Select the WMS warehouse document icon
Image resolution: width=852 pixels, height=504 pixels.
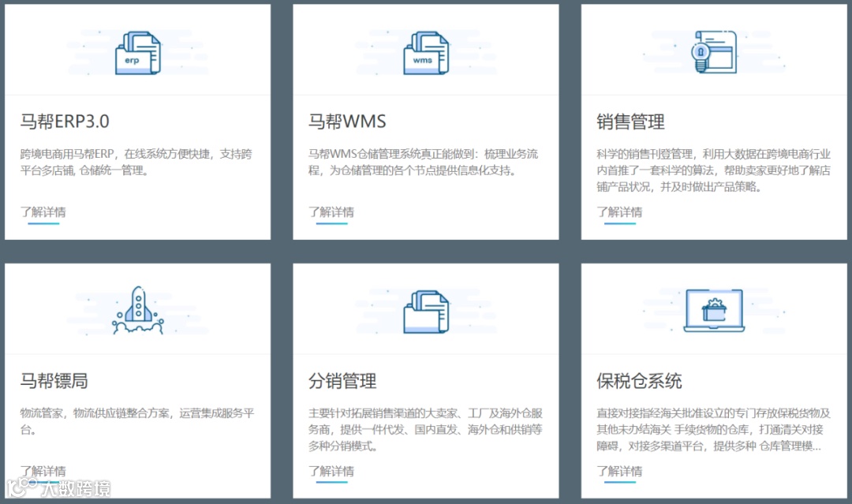click(426, 51)
